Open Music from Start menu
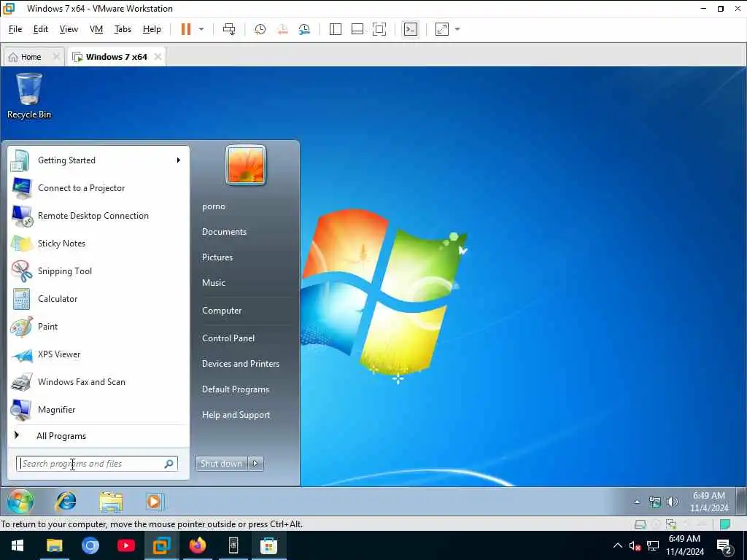The width and height of the screenshot is (747, 560). (x=214, y=283)
